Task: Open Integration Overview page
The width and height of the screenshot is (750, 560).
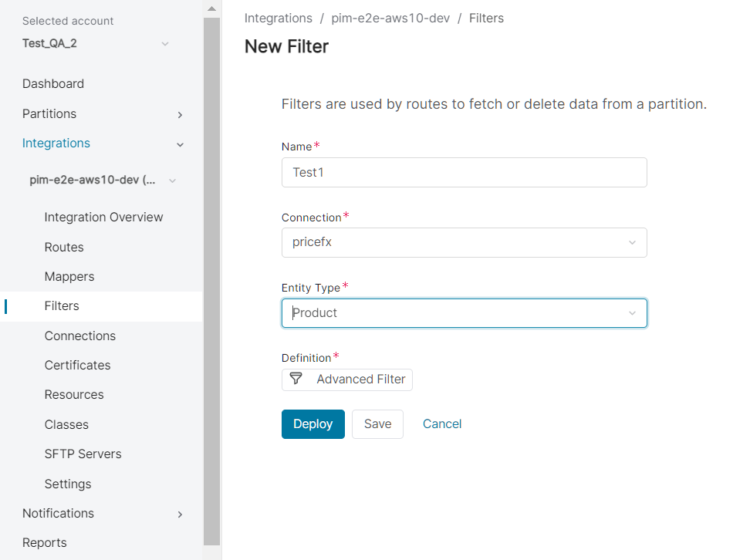Action: click(x=103, y=218)
